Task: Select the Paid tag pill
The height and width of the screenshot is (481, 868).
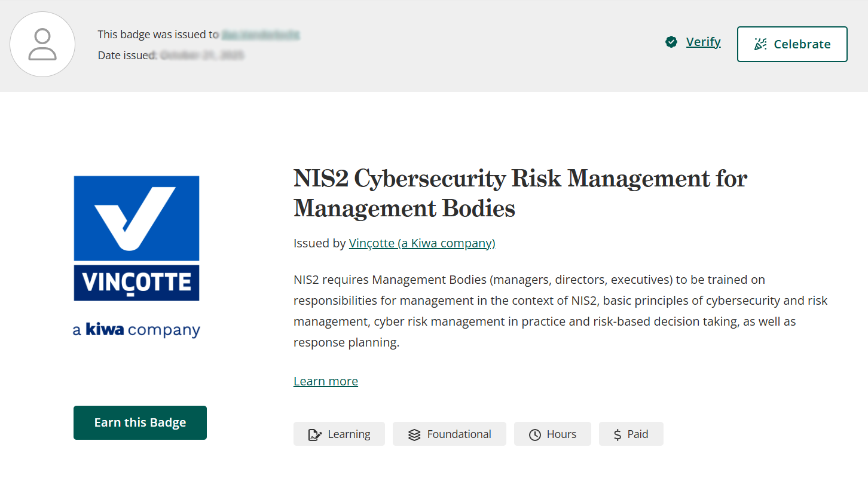Action: click(x=631, y=434)
